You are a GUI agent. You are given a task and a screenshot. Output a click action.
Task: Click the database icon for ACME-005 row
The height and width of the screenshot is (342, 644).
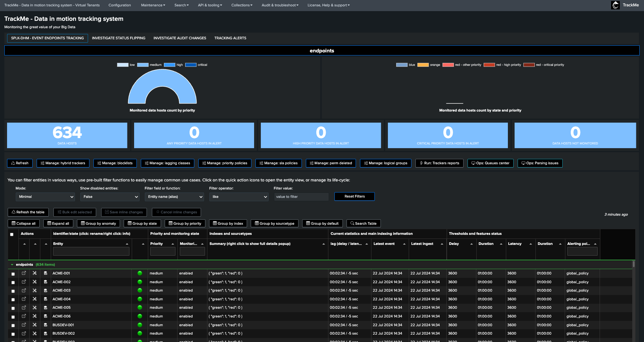pos(45,307)
